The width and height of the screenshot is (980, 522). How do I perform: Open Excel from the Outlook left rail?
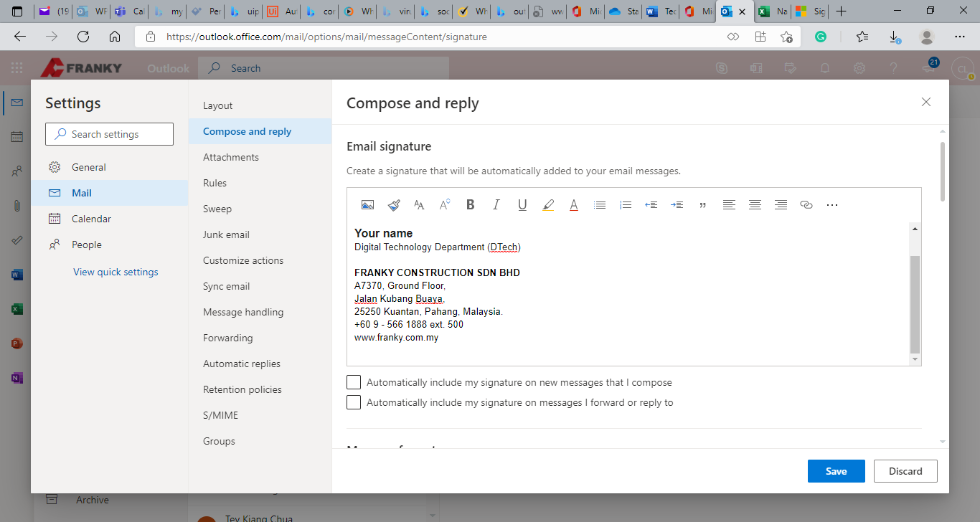click(x=17, y=309)
